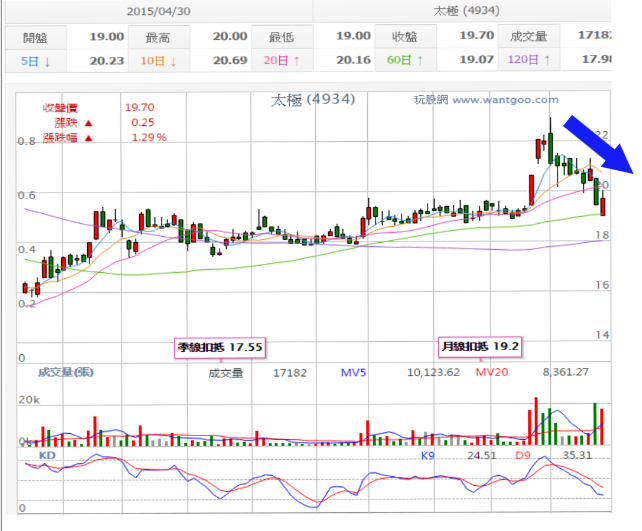The height and width of the screenshot is (531, 642).
Task: Click the date 2015/04/30 header
Action: click(158, 11)
